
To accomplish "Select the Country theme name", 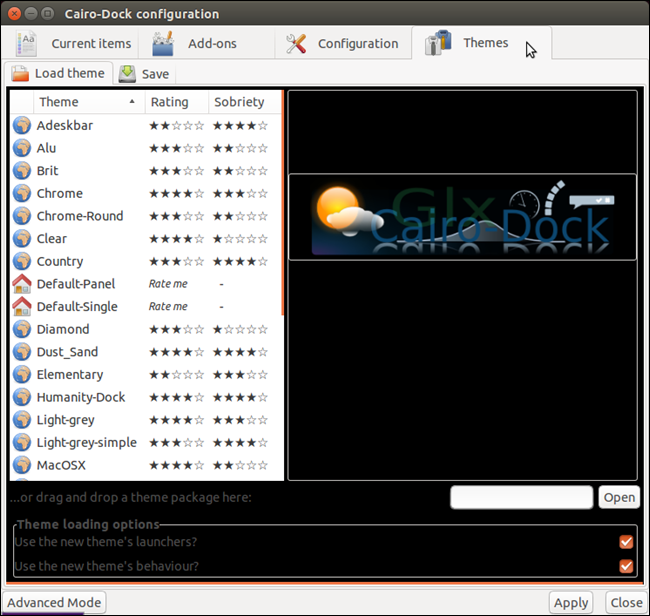I will tap(60, 262).
